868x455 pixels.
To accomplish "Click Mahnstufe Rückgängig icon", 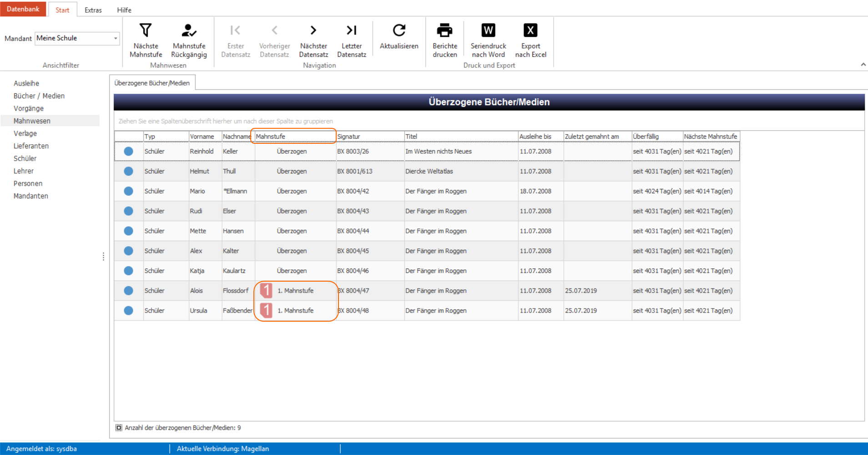I will pos(189,30).
